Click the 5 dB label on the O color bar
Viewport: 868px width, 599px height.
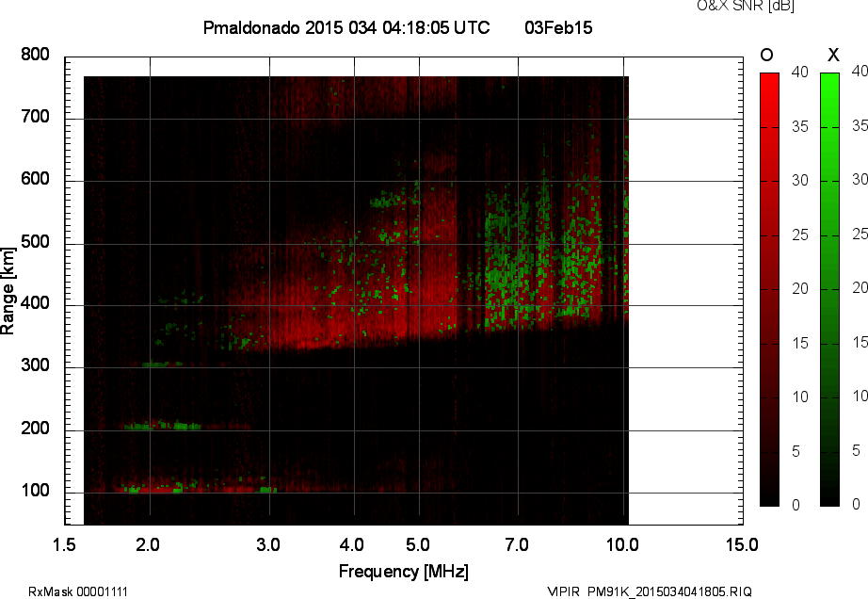[x=796, y=452]
